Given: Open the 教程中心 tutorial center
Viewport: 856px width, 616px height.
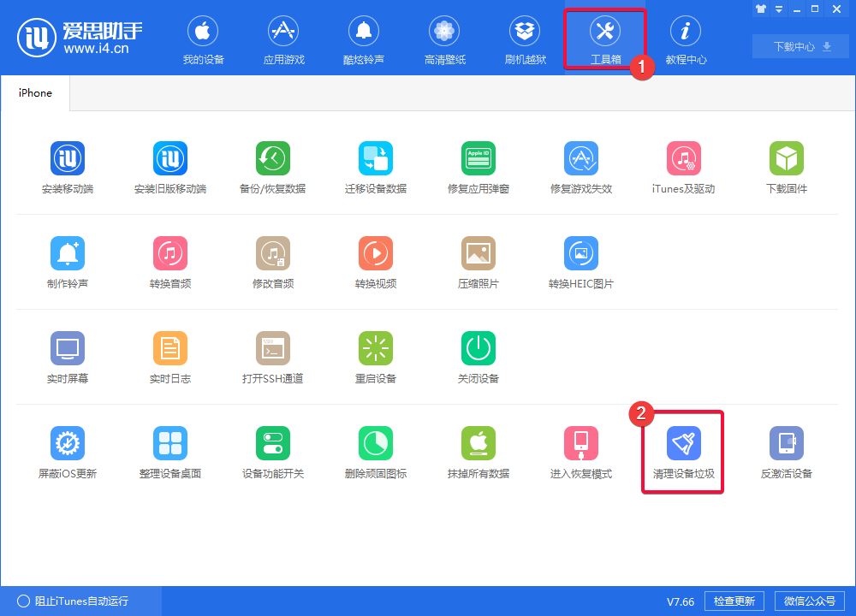Looking at the screenshot, I should [686, 38].
